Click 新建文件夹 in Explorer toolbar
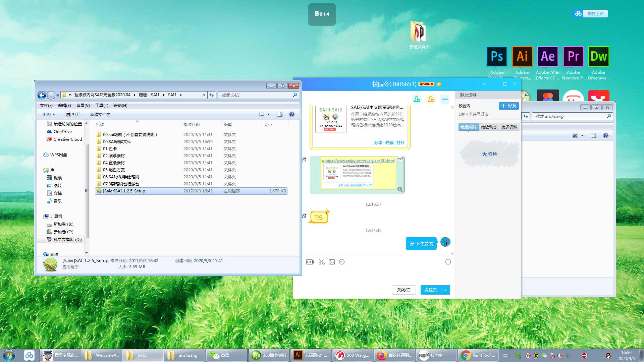 (x=100, y=114)
